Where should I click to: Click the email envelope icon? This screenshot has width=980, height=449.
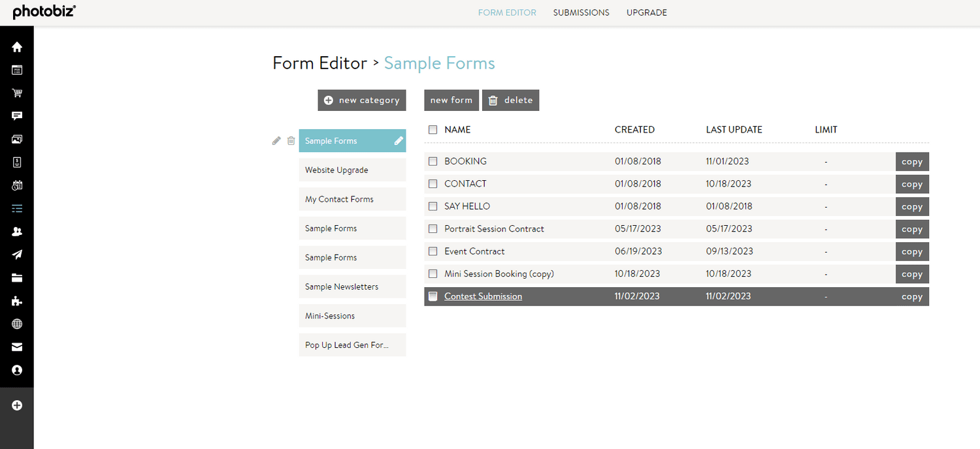[17, 347]
